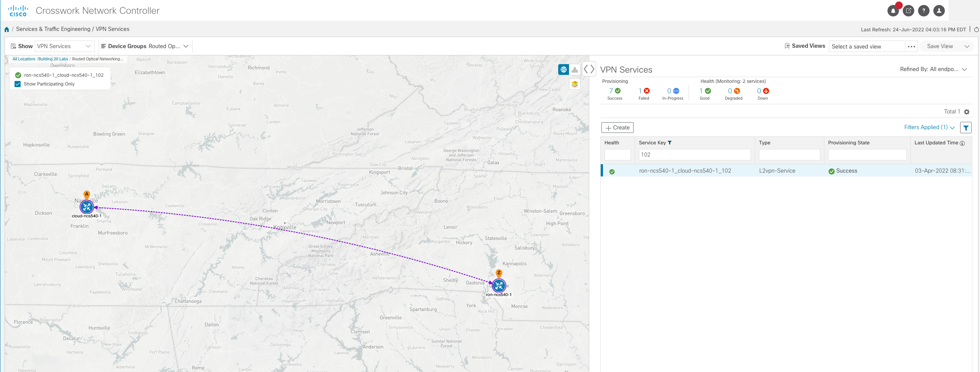Switch to geographical globe map view
980x372 pixels.
(563, 70)
